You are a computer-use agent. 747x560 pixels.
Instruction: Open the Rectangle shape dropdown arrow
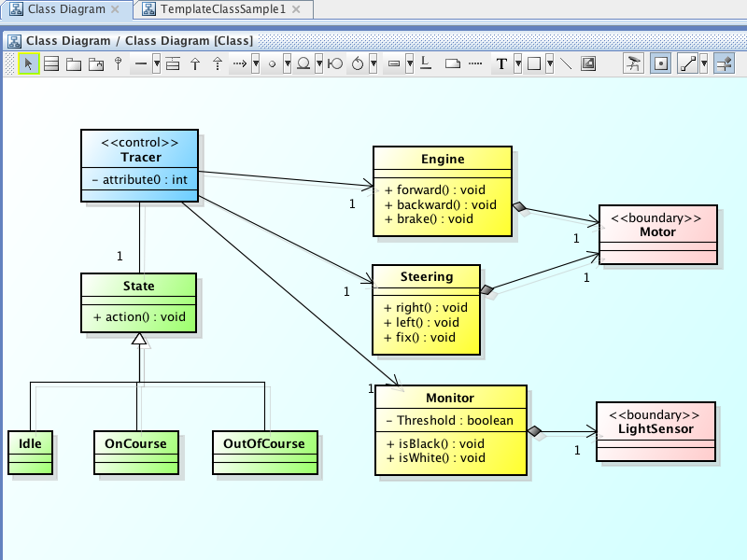coord(550,63)
